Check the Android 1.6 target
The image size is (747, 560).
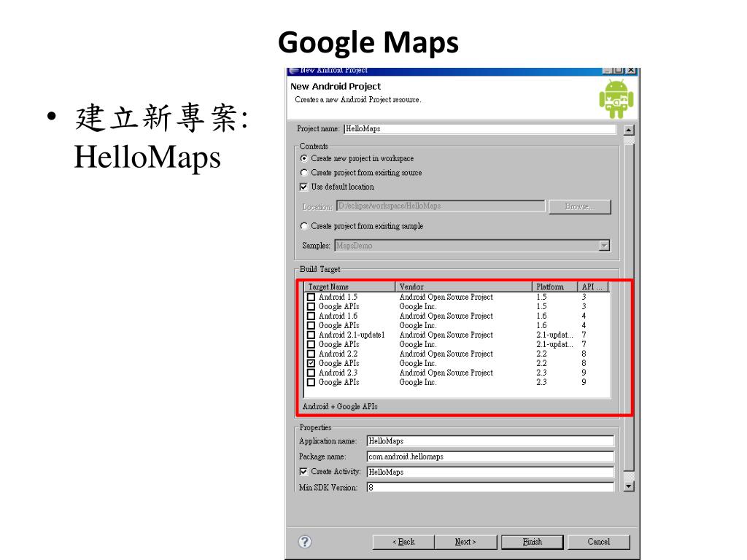(x=311, y=316)
